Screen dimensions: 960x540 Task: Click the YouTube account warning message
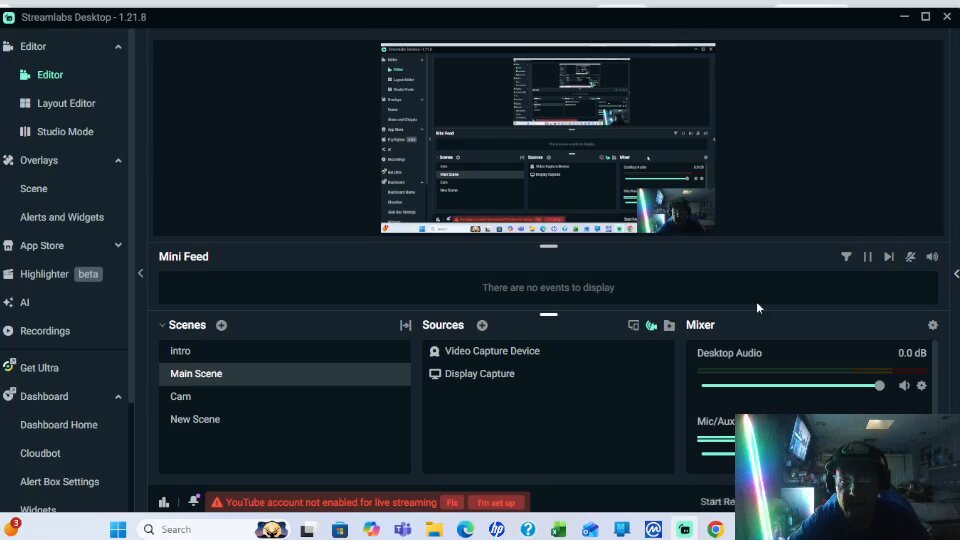coord(331,503)
